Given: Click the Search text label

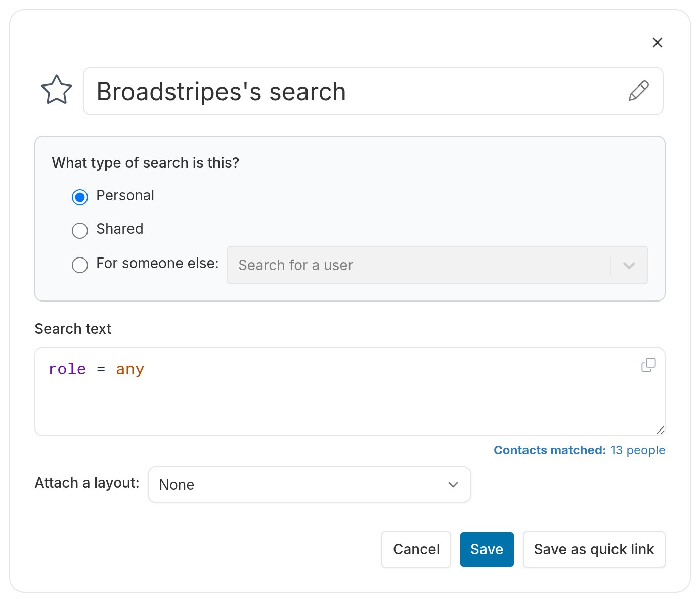Looking at the screenshot, I should [x=73, y=329].
